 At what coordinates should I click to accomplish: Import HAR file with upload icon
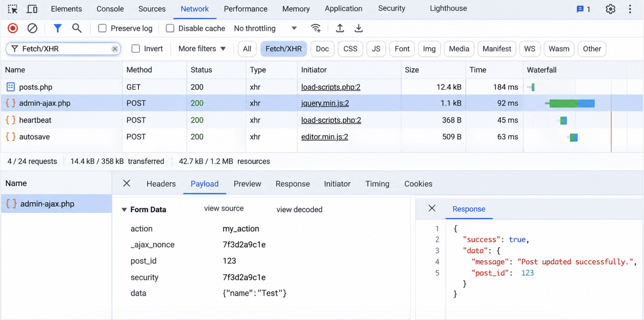pos(340,28)
